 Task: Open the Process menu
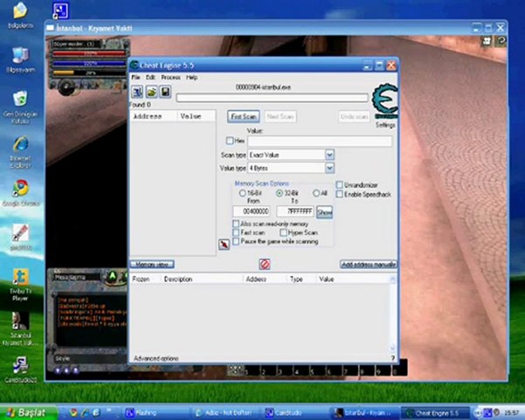click(x=171, y=78)
